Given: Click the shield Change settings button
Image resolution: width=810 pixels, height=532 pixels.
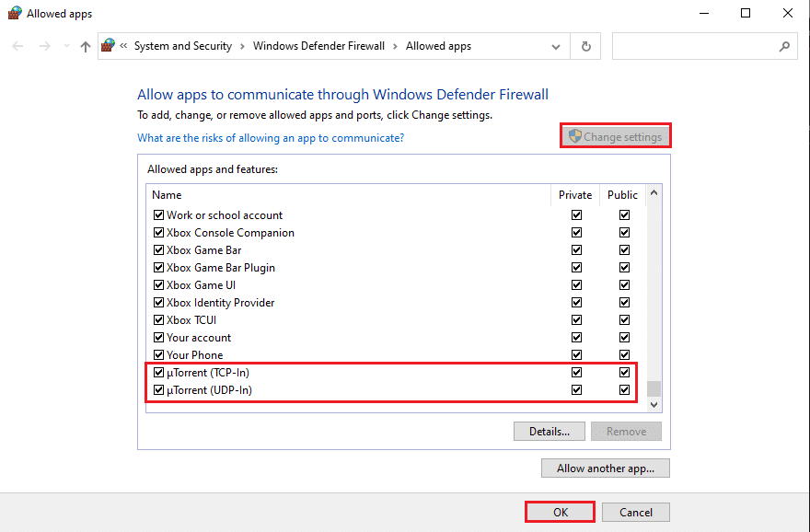Looking at the screenshot, I should [615, 136].
